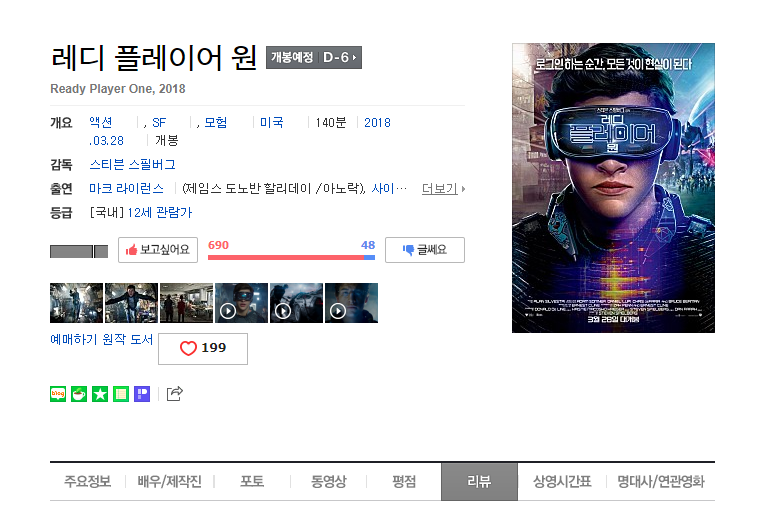The image size is (759, 508).
Task: Click the 원작 도서 link
Action: tap(128, 339)
